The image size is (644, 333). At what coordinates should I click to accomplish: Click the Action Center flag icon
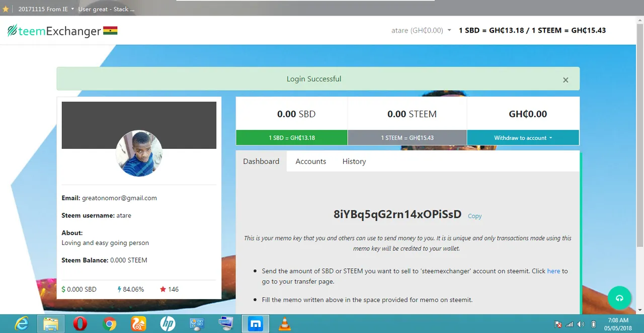coord(558,324)
